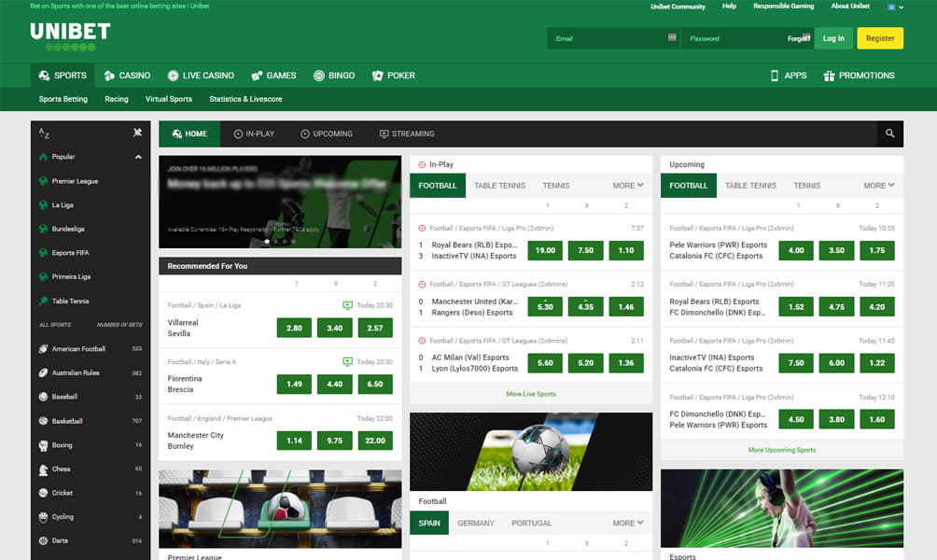Expand MORE dropdown in Football panel
This screenshot has width=937, height=560.
pos(627,523)
